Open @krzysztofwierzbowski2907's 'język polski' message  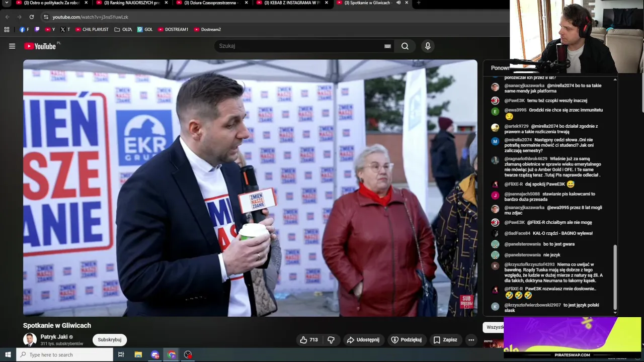coord(551,308)
